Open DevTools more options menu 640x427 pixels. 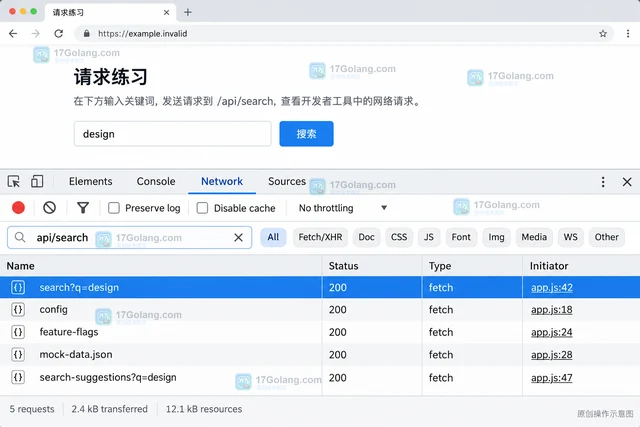[603, 182]
